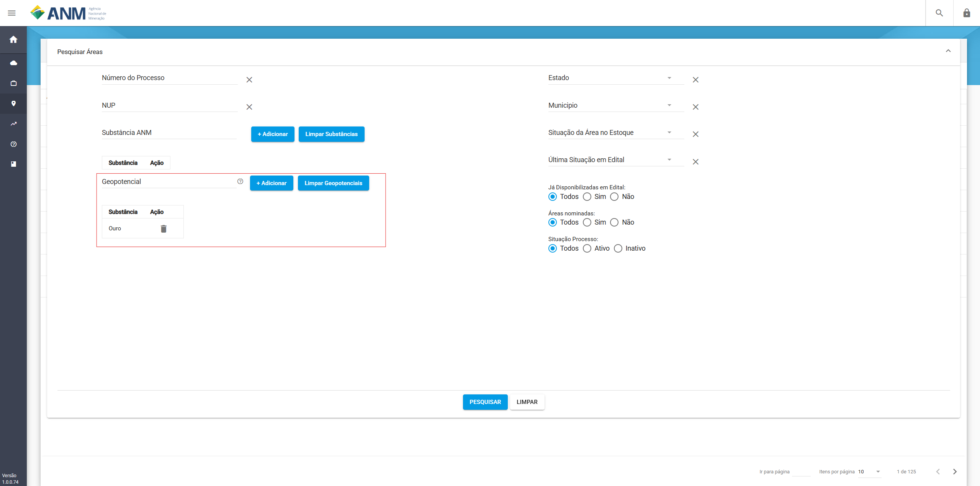
Task: Open the Estado dropdown
Action: coord(616,78)
